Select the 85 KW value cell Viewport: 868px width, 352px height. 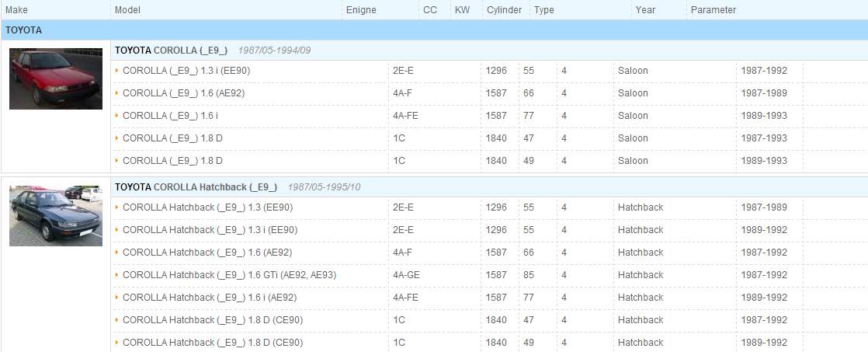click(529, 275)
